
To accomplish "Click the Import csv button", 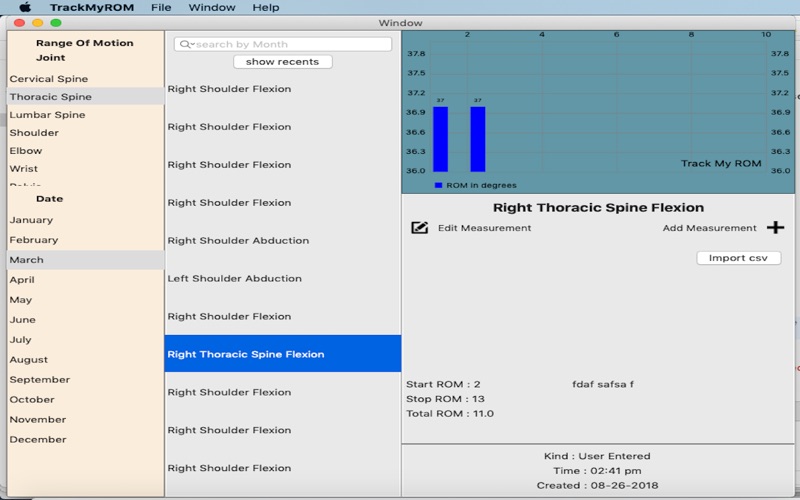I will [738, 258].
